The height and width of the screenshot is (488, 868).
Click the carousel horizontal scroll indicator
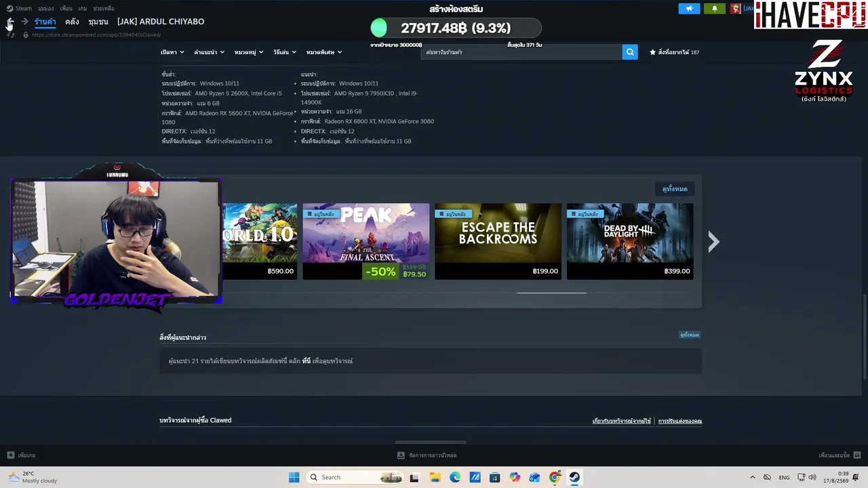tap(551, 293)
